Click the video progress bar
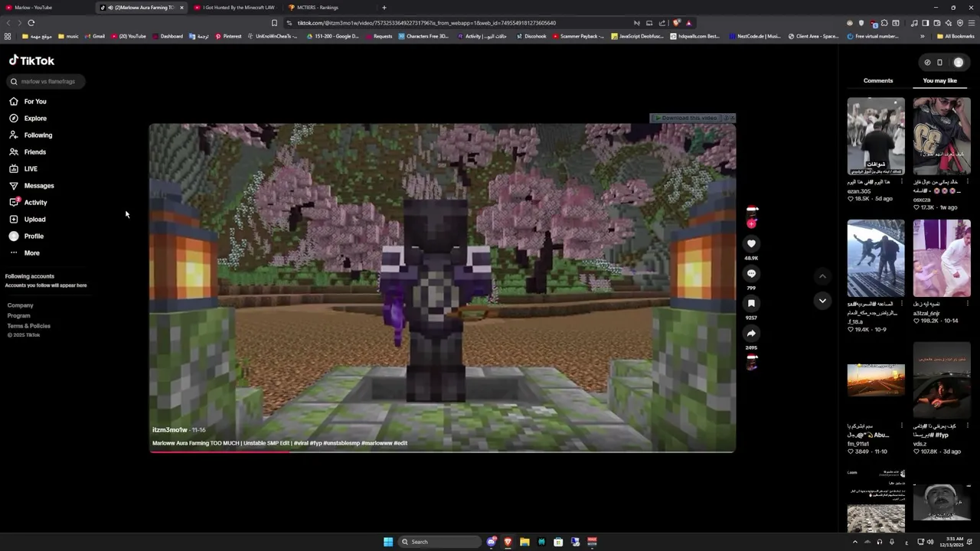 tap(443, 452)
